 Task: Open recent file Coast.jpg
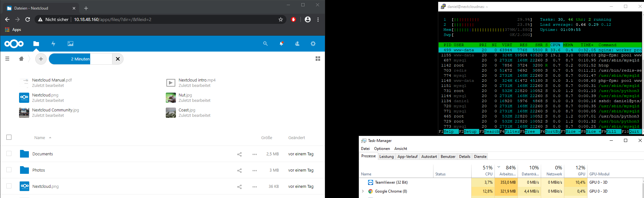[187, 110]
